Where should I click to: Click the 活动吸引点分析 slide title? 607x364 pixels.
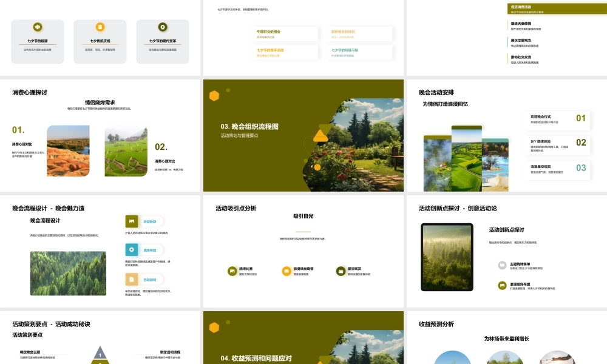pyautogui.click(x=236, y=208)
